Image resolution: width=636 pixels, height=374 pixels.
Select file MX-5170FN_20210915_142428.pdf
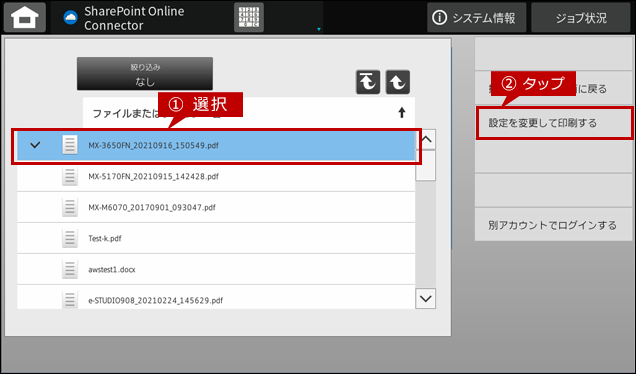coord(216,176)
